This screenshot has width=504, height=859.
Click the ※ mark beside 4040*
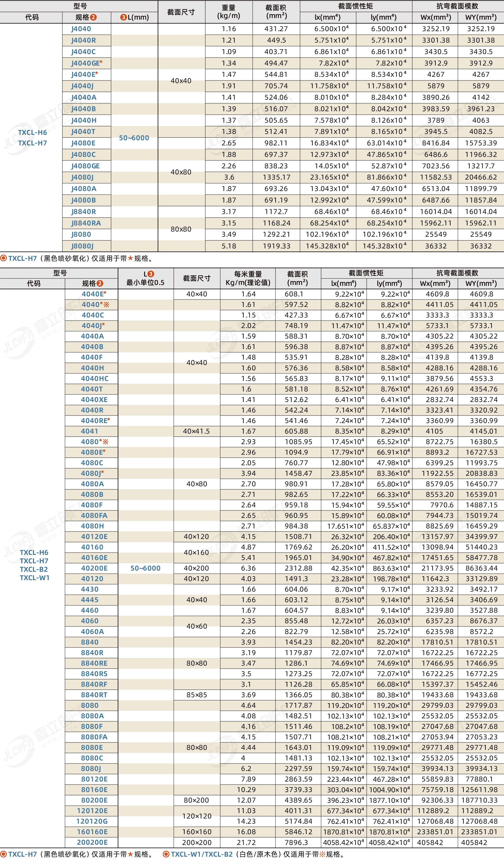coord(106,304)
